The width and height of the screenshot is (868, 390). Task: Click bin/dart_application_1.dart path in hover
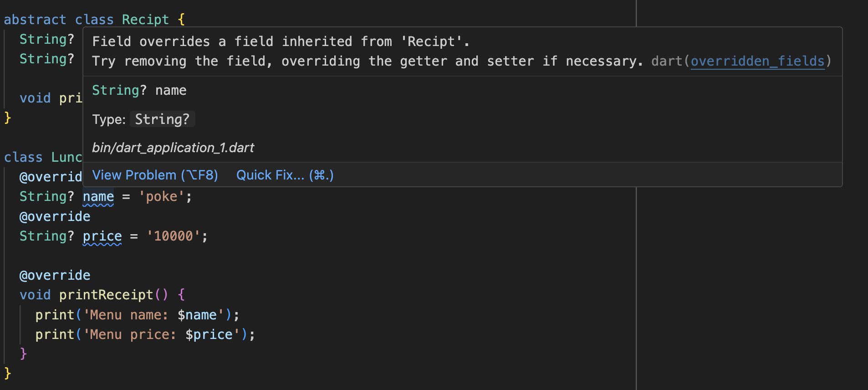coord(173,148)
